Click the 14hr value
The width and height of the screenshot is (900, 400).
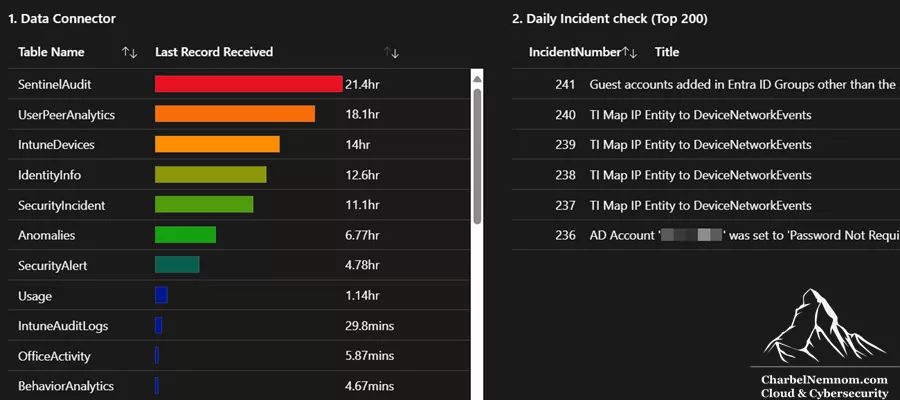tap(358, 145)
